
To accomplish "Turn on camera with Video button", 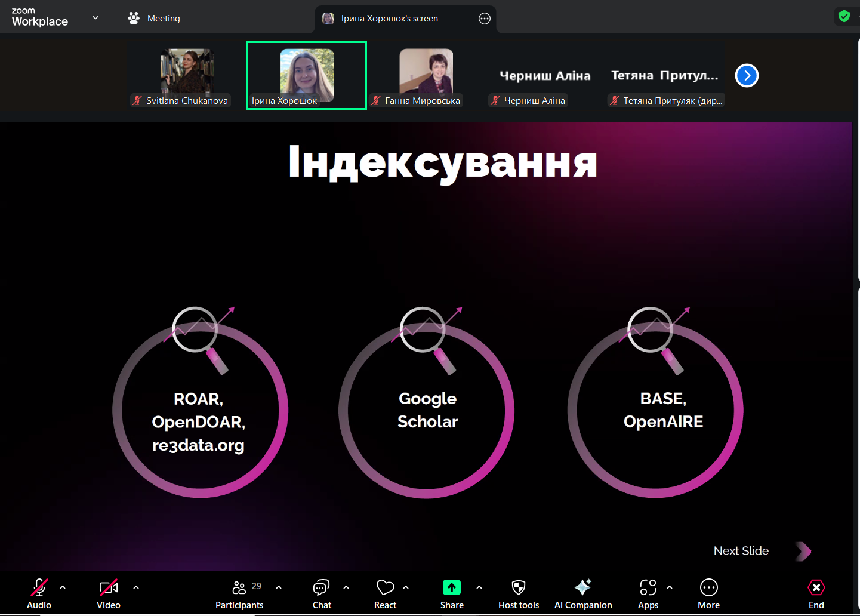I will point(108,594).
